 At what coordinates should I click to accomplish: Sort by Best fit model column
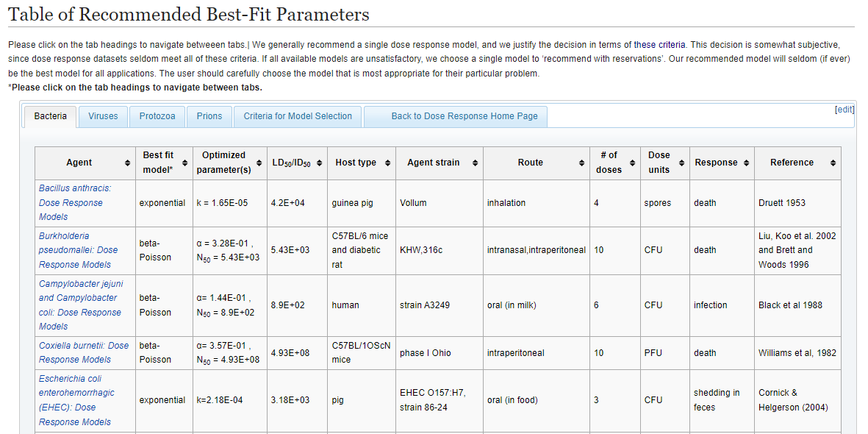click(x=185, y=163)
